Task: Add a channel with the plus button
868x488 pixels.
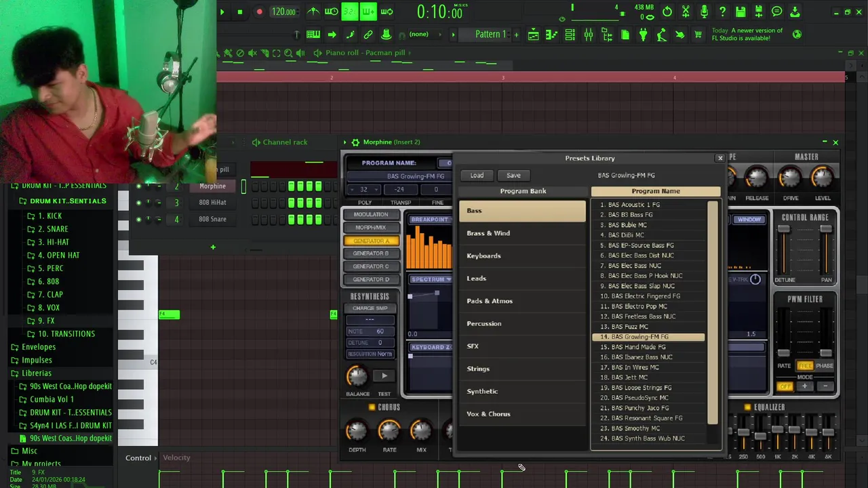Action: 213,247
